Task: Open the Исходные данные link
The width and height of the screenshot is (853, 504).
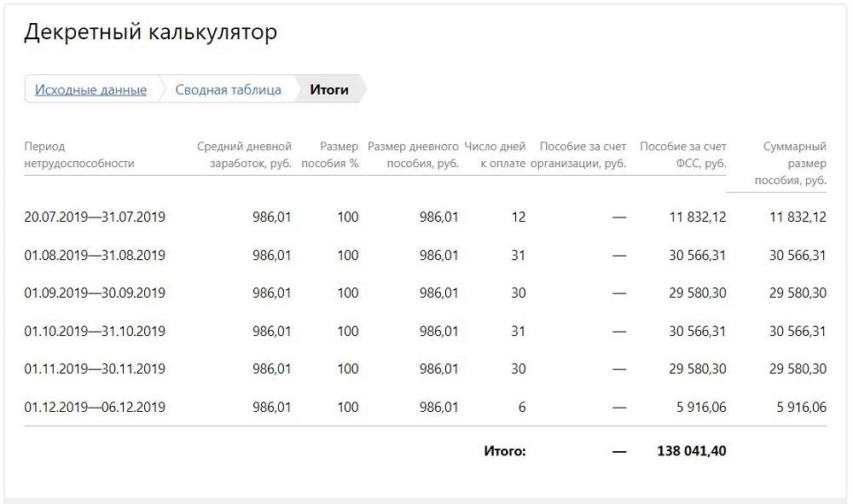Action: [x=91, y=90]
